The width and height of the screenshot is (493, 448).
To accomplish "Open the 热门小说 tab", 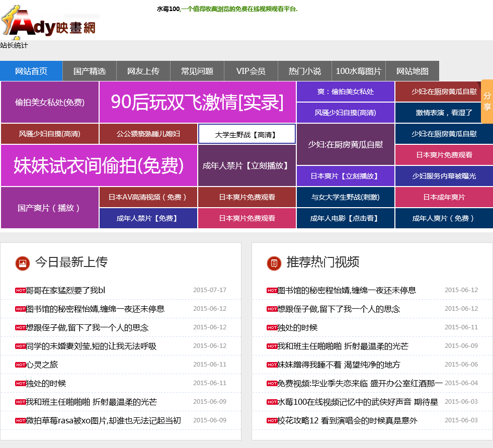I will [x=305, y=71].
